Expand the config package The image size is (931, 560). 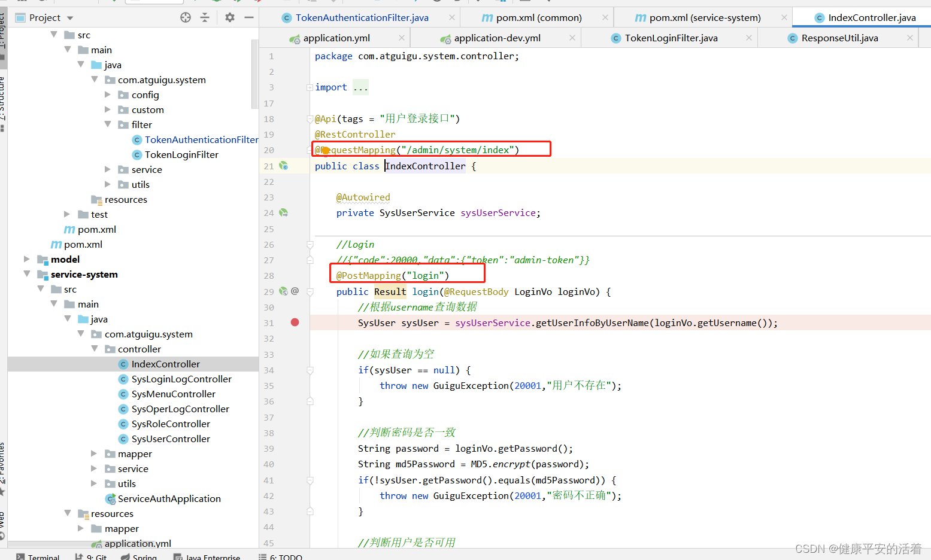108,95
